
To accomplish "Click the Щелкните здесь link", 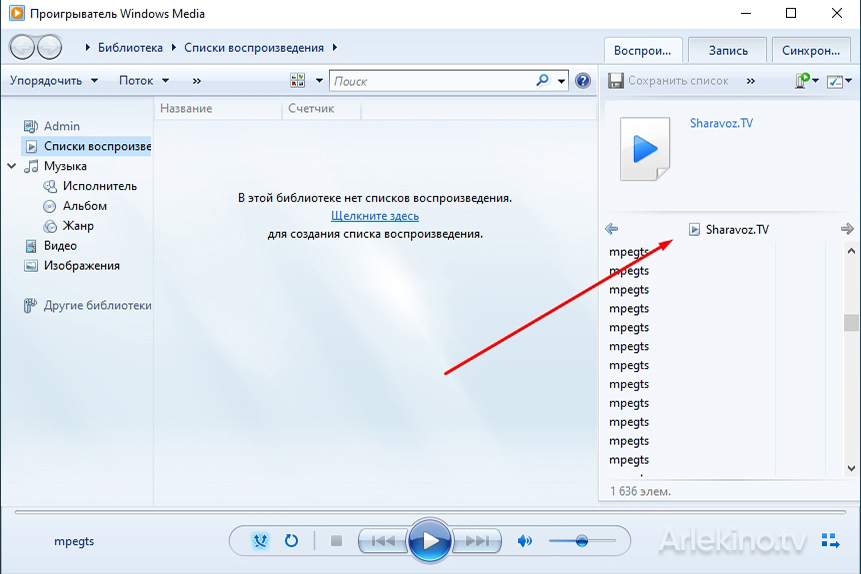I will [375, 216].
